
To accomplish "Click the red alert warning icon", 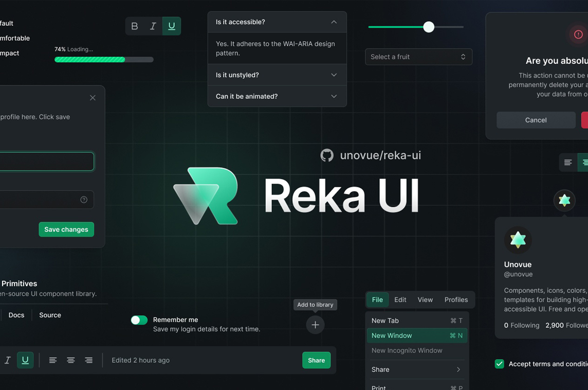I will tap(578, 34).
